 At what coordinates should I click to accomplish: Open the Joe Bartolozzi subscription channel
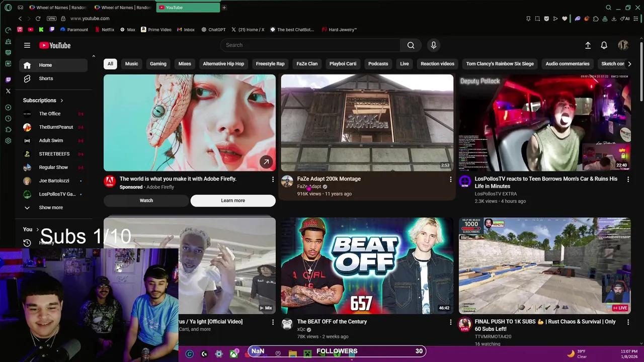click(53, 180)
